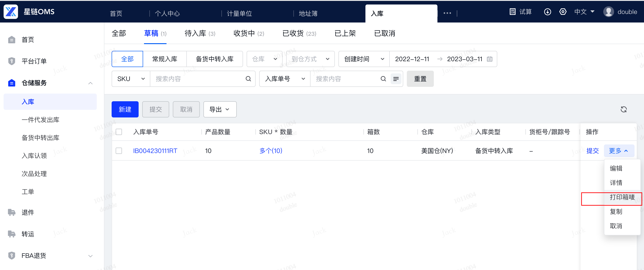Open the batch search list icon
Screen dimensions: 644x270
point(396,79)
